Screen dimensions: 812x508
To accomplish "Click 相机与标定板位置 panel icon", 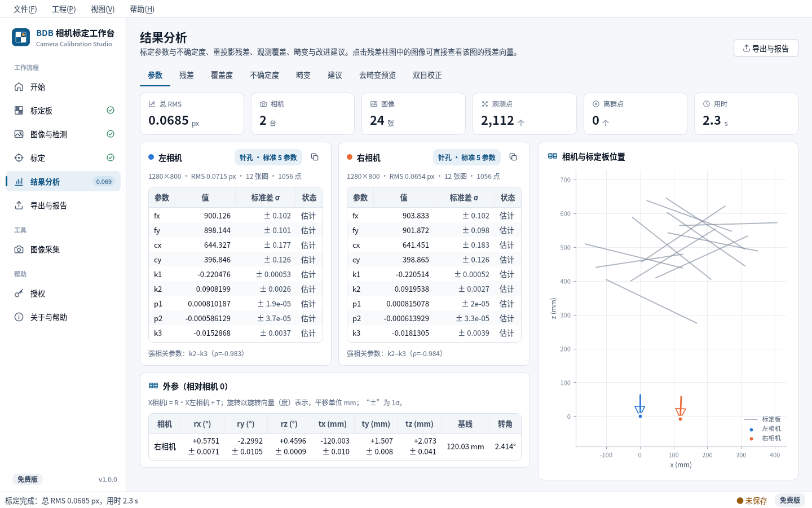I will [553, 156].
